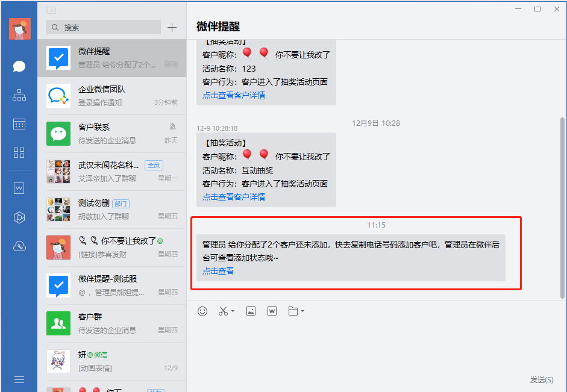Expand the folder options dropdown arrow
The image size is (567, 392).
[x=302, y=311]
